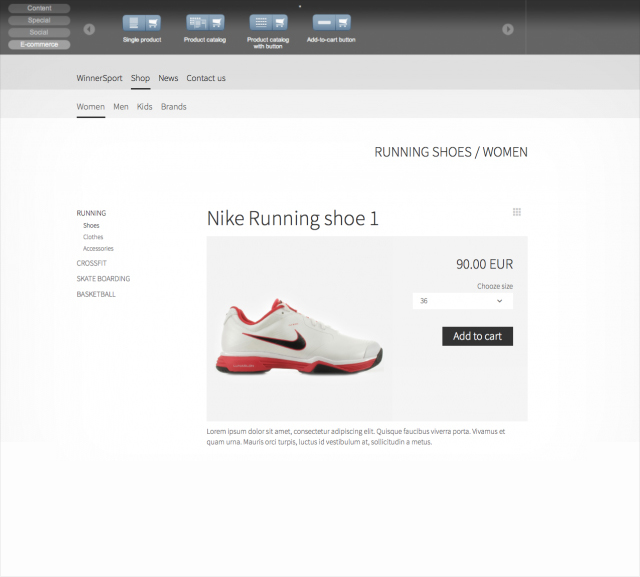The image size is (640, 577).
Task: Select the Brands submenu item
Action: 173,107
